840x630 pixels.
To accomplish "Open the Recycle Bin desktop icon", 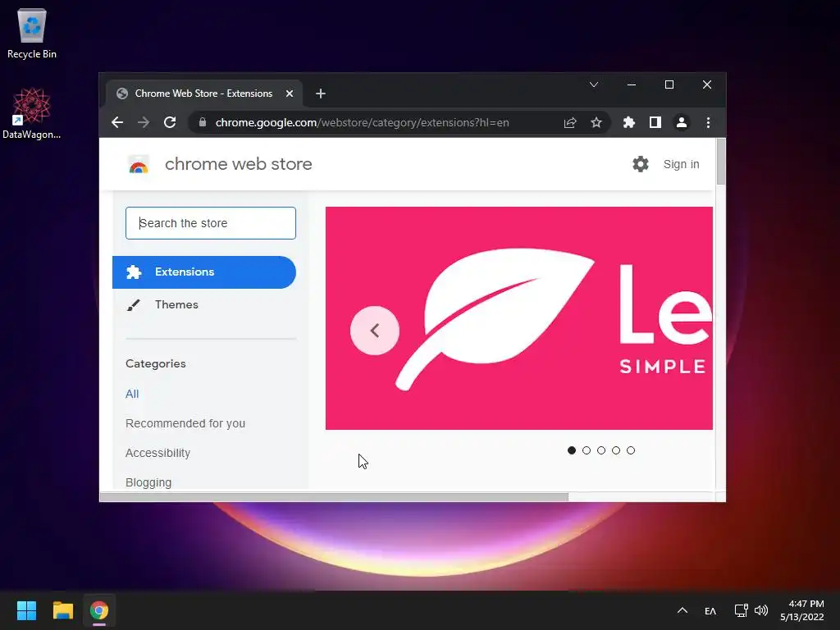I will coord(32,34).
